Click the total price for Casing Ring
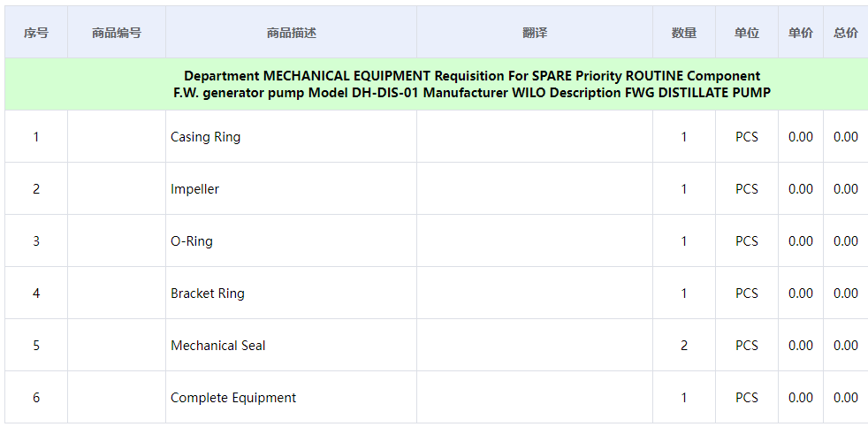The image size is (868, 427). [846, 137]
